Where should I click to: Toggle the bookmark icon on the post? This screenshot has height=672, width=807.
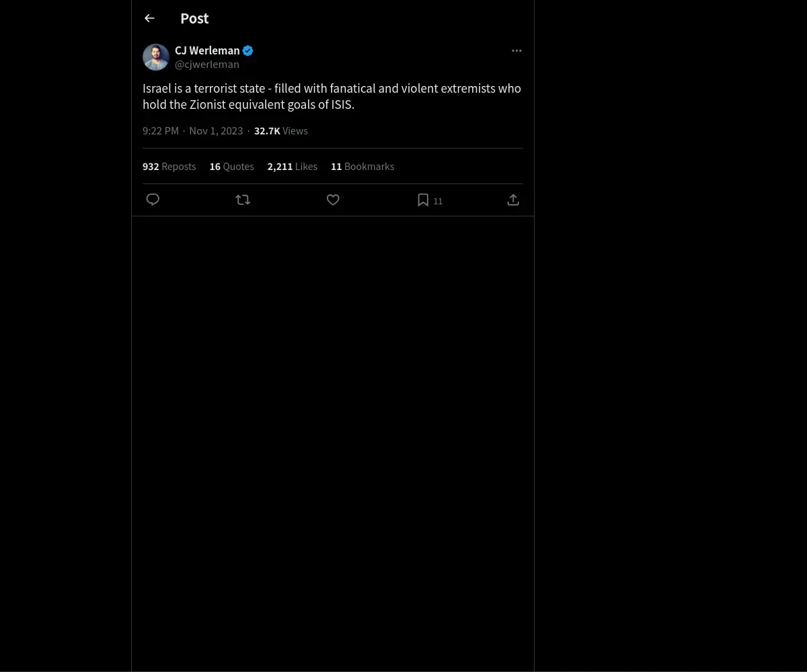(423, 200)
